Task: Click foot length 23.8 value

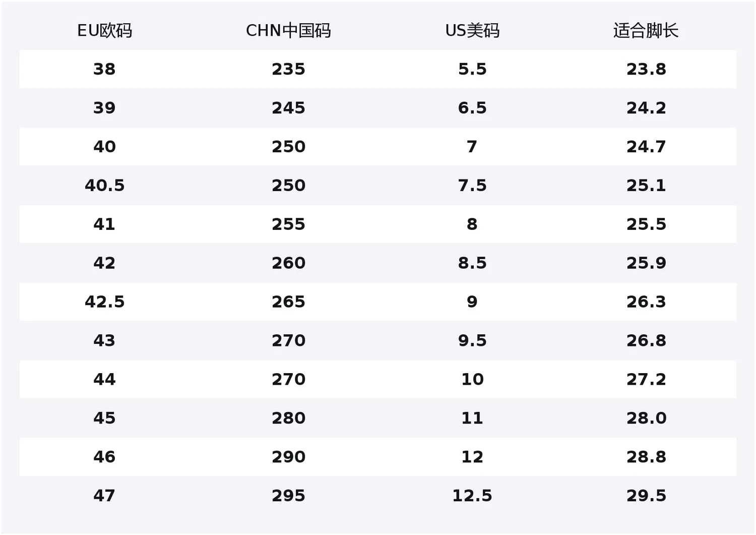Action: 646,69
